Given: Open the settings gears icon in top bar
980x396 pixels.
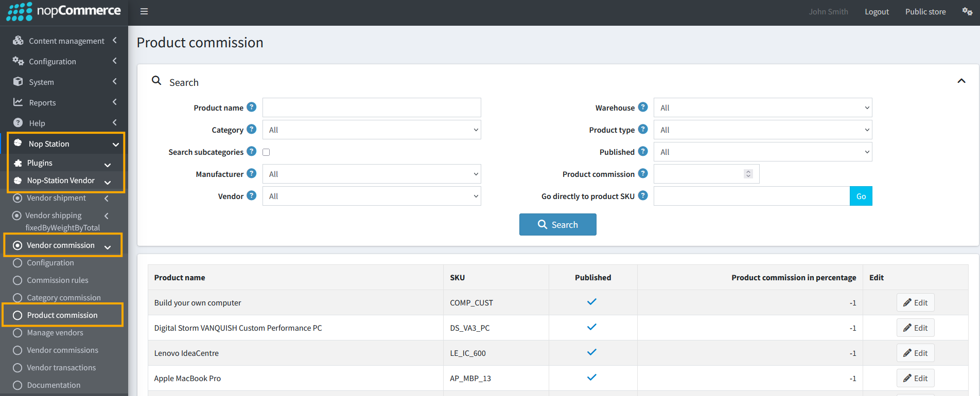Looking at the screenshot, I should click(x=967, y=11).
